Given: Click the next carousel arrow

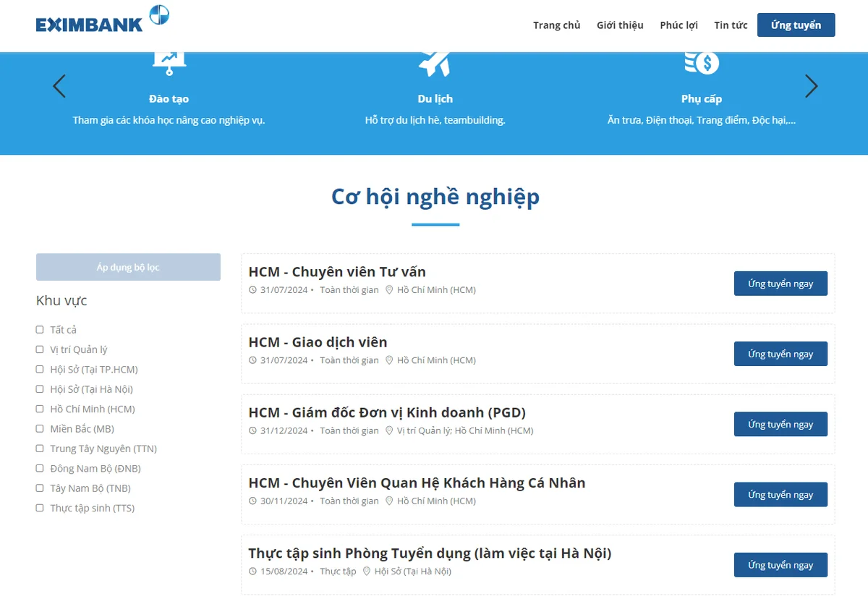Looking at the screenshot, I should point(812,86).
